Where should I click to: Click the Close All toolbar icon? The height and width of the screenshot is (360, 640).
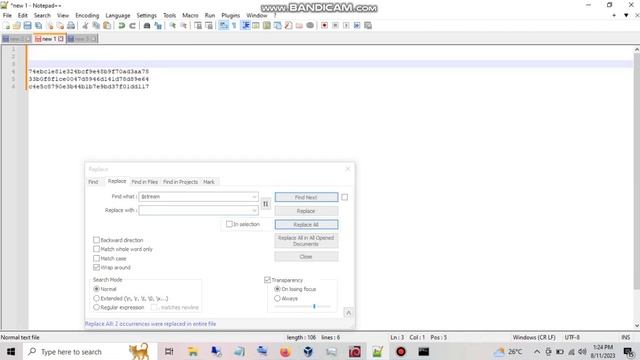(60, 26)
